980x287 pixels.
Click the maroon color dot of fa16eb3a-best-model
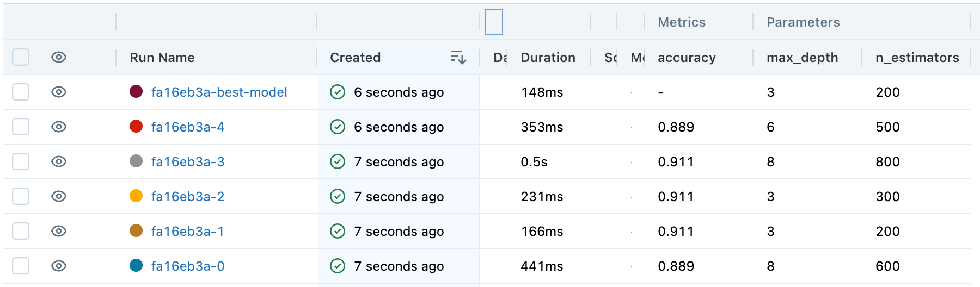point(136,92)
